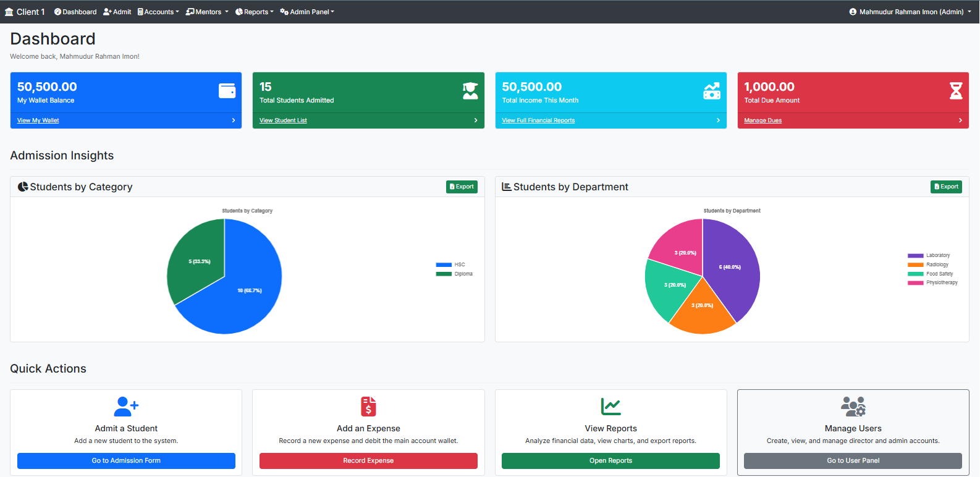The image size is (980, 477).
Task: Click the money chart icon on income card
Action: coord(712,91)
